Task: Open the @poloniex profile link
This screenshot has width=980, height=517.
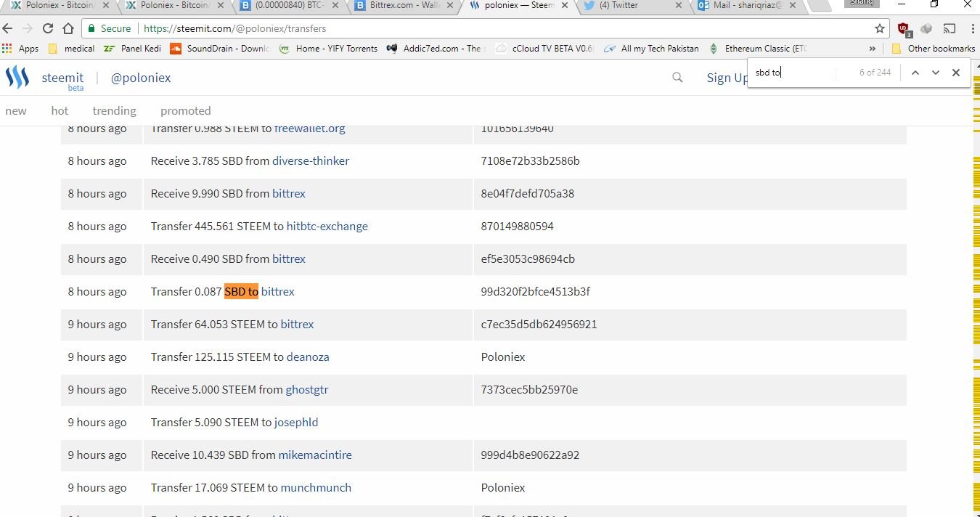Action: pos(141,78)
